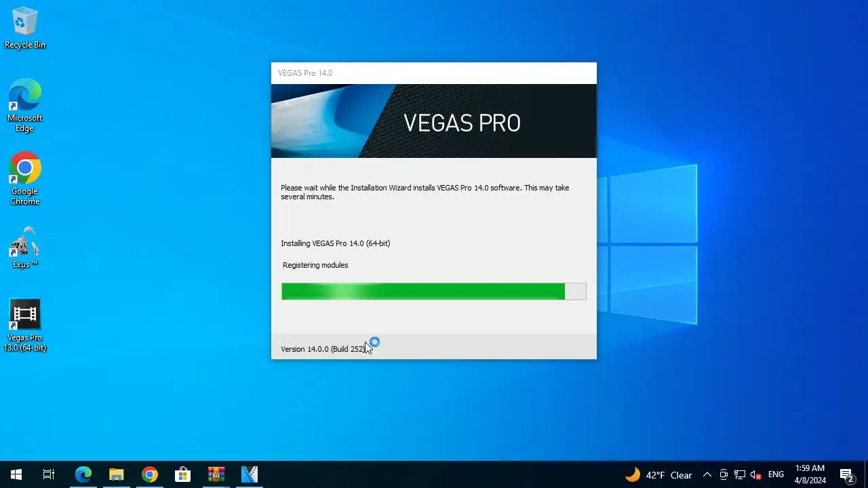
Task: Select the Vegas Pro 13.0 desktop shortcut
Action: pyautogui.click(x=24, y=325)
